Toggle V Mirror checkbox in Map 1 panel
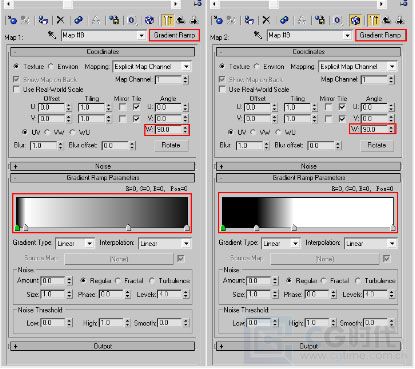The image size is (415, 369). pyautogui.click(x=122, y=119)
